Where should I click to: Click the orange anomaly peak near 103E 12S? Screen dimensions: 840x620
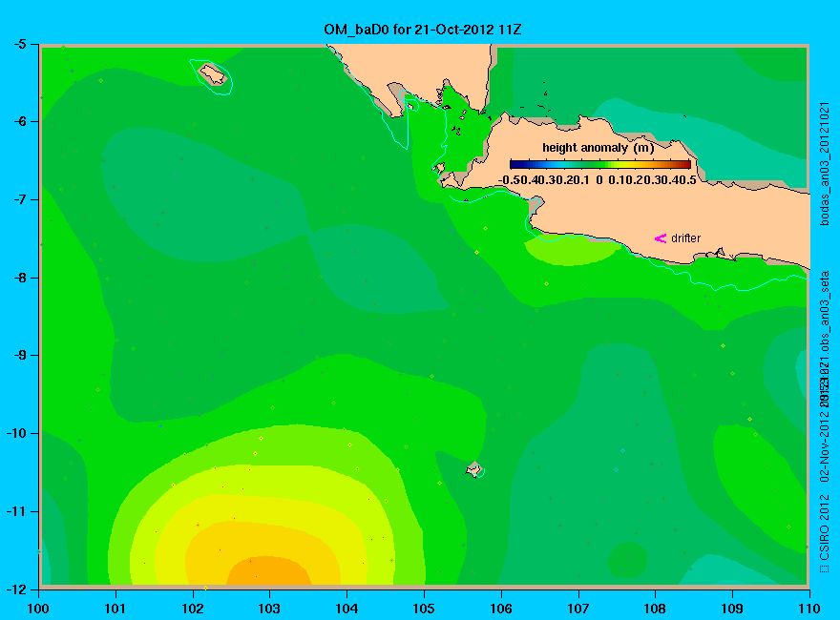(x=269, y=570)
